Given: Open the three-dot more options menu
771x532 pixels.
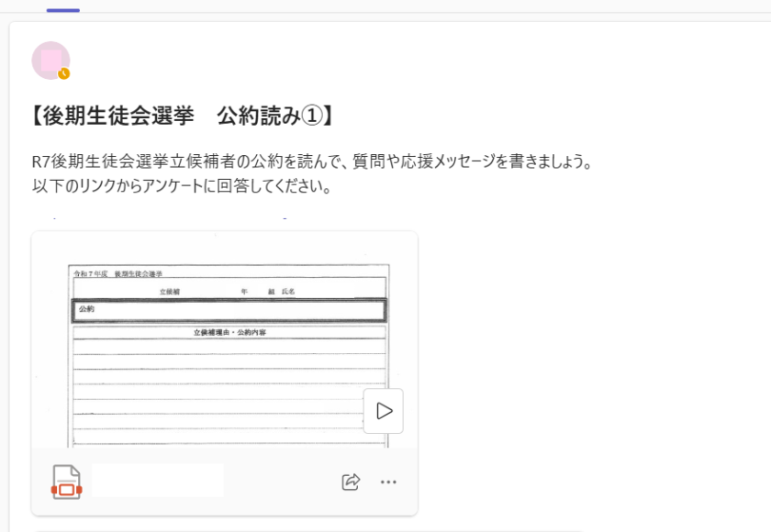Looking at the screenshot, I should click(x=388, y=482).
